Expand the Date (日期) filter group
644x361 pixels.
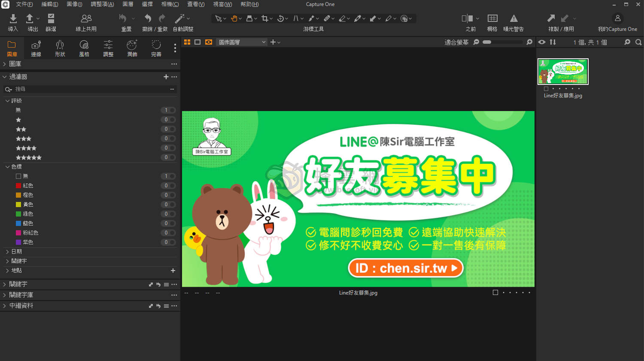[x=7, y=252]
